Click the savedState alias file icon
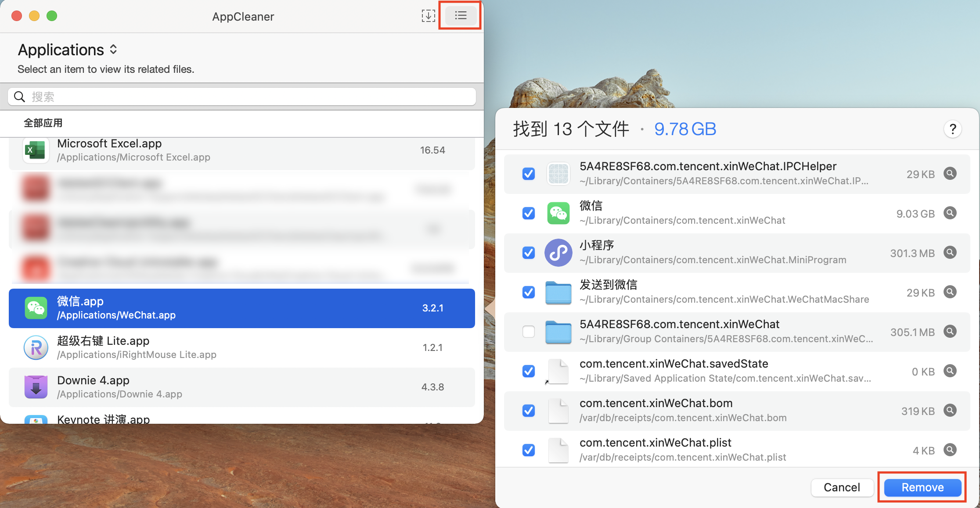The height and width of the screenshot is (508, 980). 558,372
